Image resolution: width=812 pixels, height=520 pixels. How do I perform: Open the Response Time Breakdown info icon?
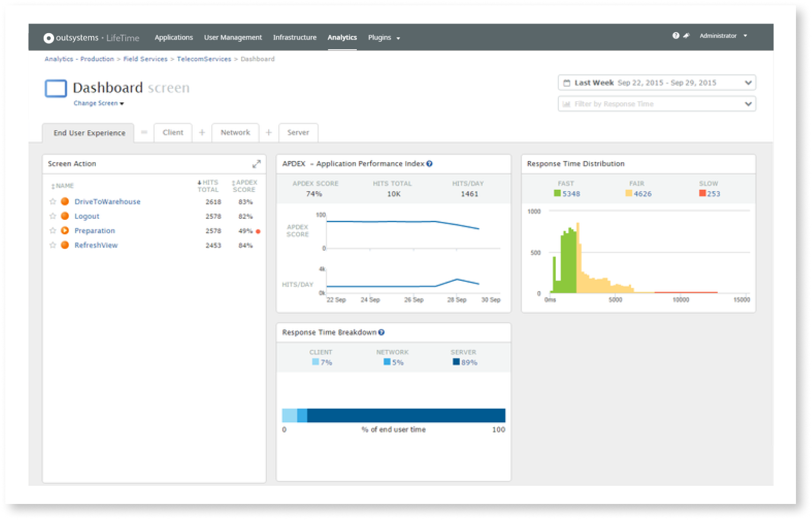point(381,332)
